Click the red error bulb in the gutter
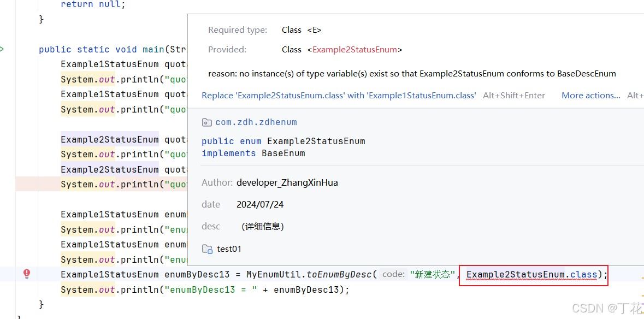The height and width of the screenshot is (319, 644). point(26,274)
